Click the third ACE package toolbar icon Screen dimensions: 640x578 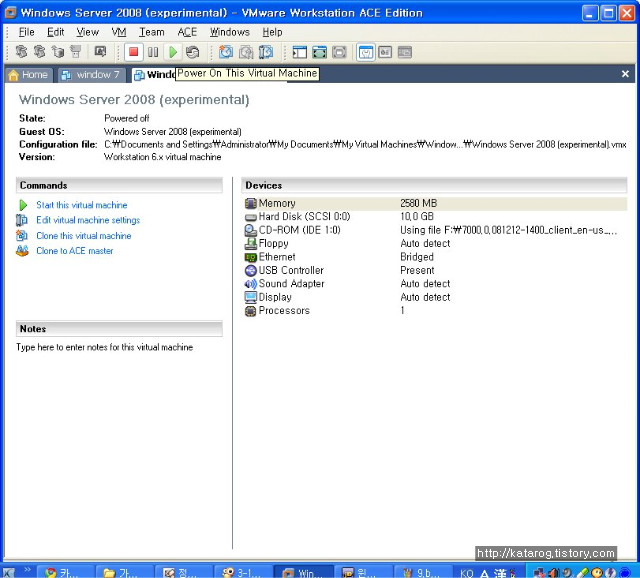pos(58,52)
